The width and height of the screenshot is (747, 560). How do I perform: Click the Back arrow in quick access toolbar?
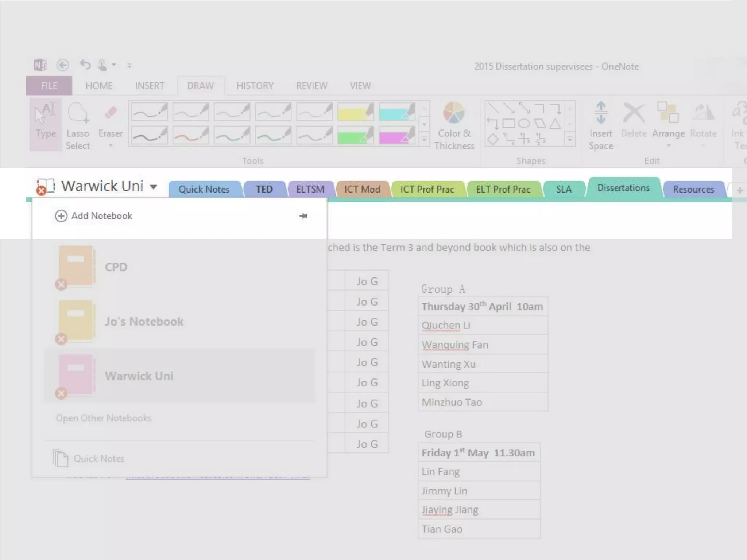point(63,65)
